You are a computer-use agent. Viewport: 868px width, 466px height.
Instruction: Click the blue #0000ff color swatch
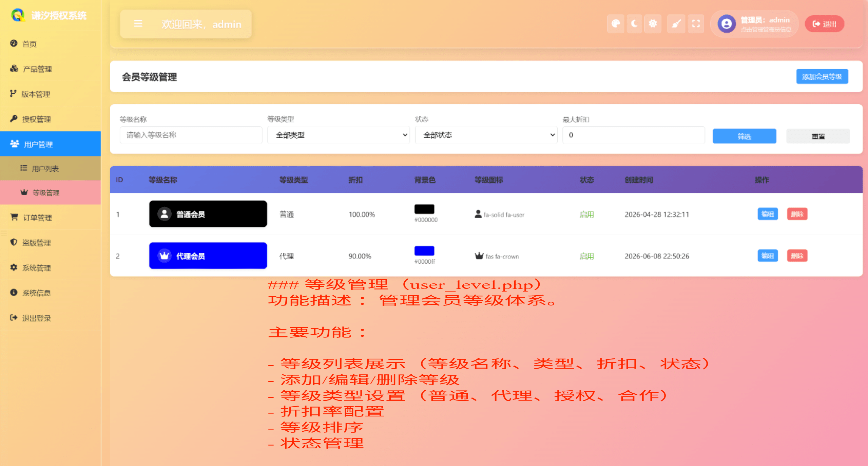click(x=424, y=251)
